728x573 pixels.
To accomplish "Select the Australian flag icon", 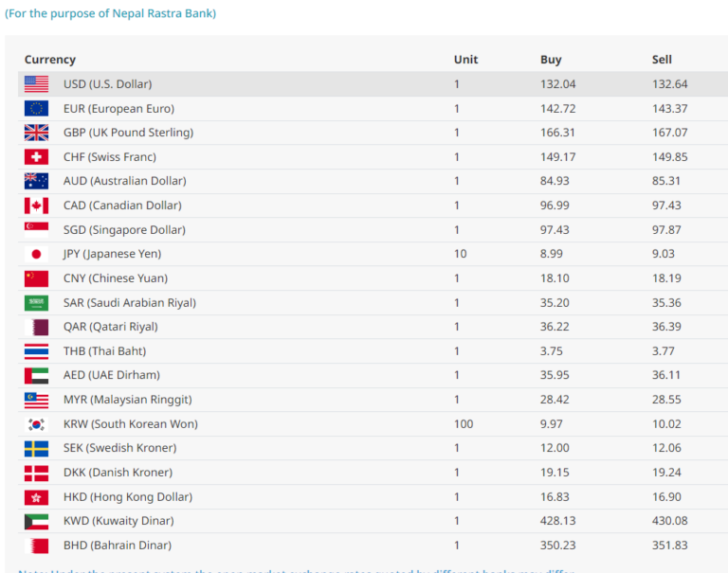I will point(36,181).
